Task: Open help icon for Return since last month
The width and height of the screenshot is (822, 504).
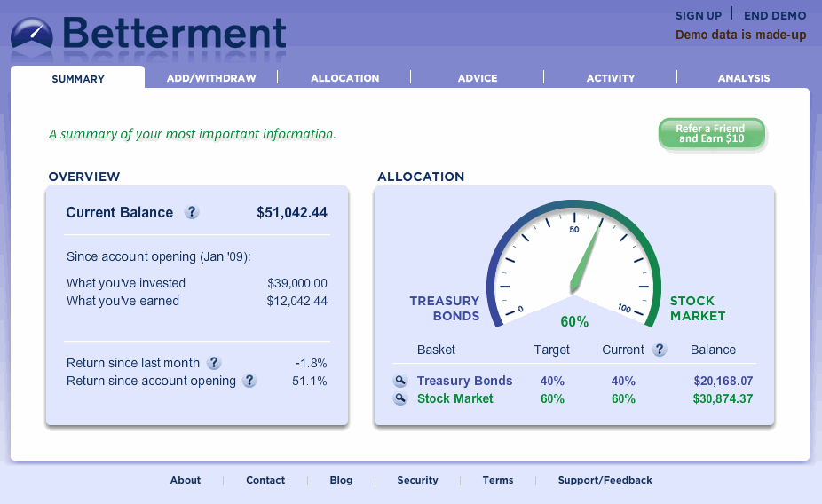Action: 214,363
